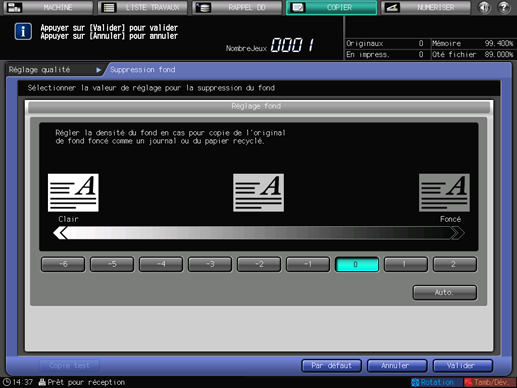Select the highlighted 0 level button
517x388 pixels.
(x=357, y=264)
